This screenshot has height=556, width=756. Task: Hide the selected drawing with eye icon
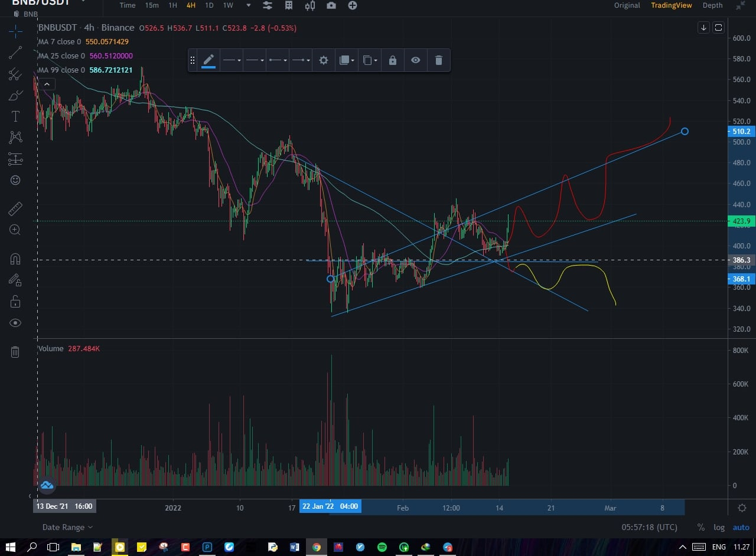point(416,60)
